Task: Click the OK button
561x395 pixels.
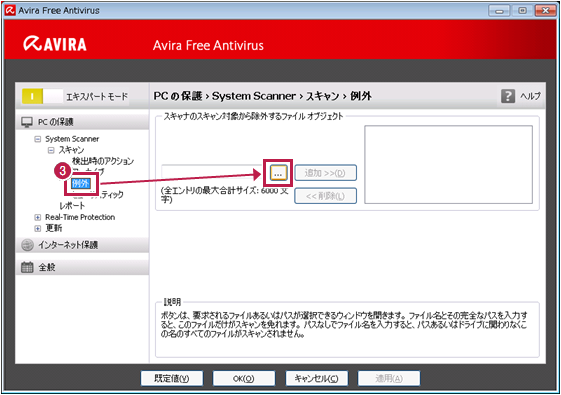Action: coord(244,379)
